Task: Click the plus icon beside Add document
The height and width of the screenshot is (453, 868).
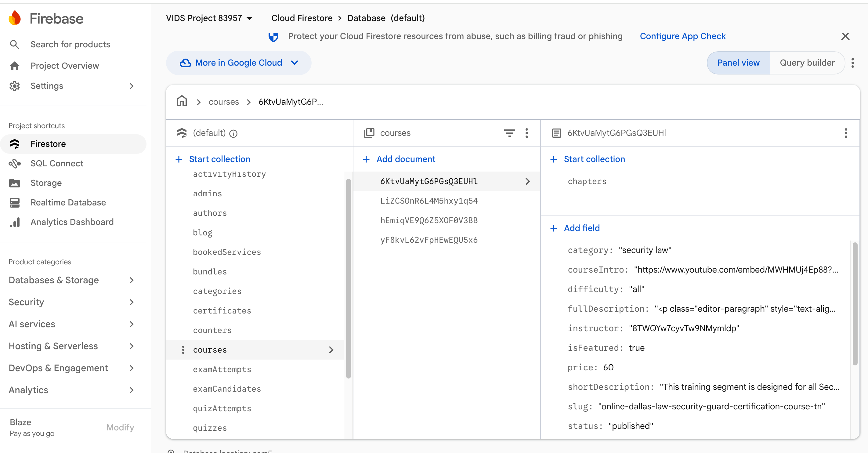Action: point(366,159)
